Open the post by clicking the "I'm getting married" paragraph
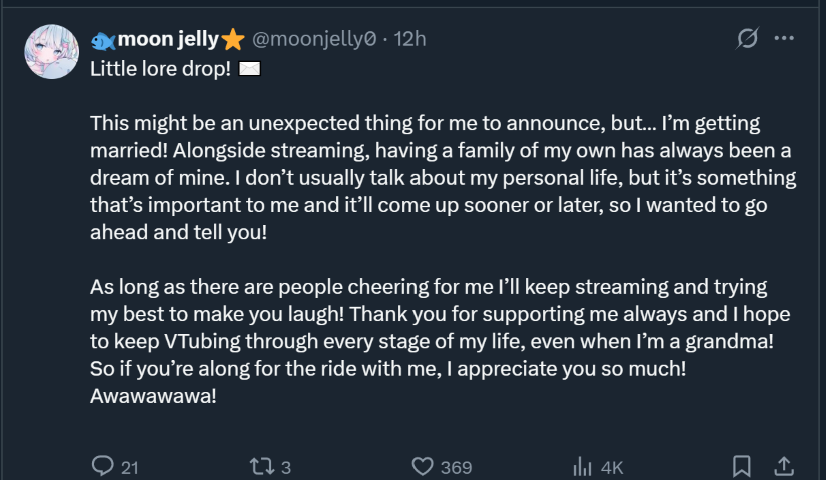Viewport: 826px width, 480px height. tap(440, 178)
